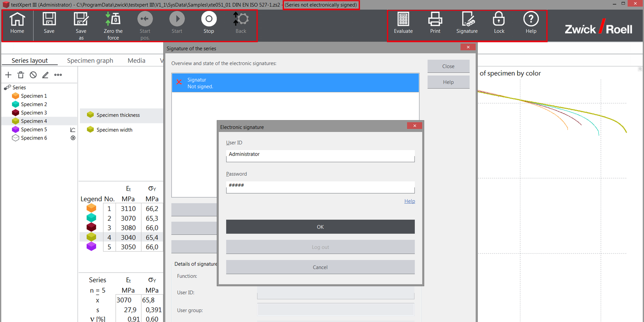Delete specimen using the trash icon
The width and height of the screenshot is (644, 322).
coord(21,75)
